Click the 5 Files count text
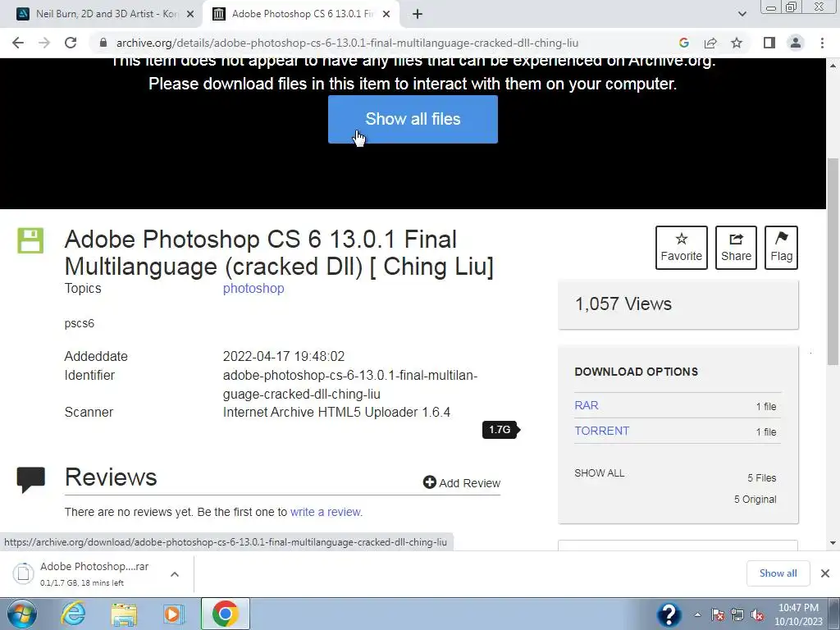Screen dimensions: 840x630 (762, 478)
